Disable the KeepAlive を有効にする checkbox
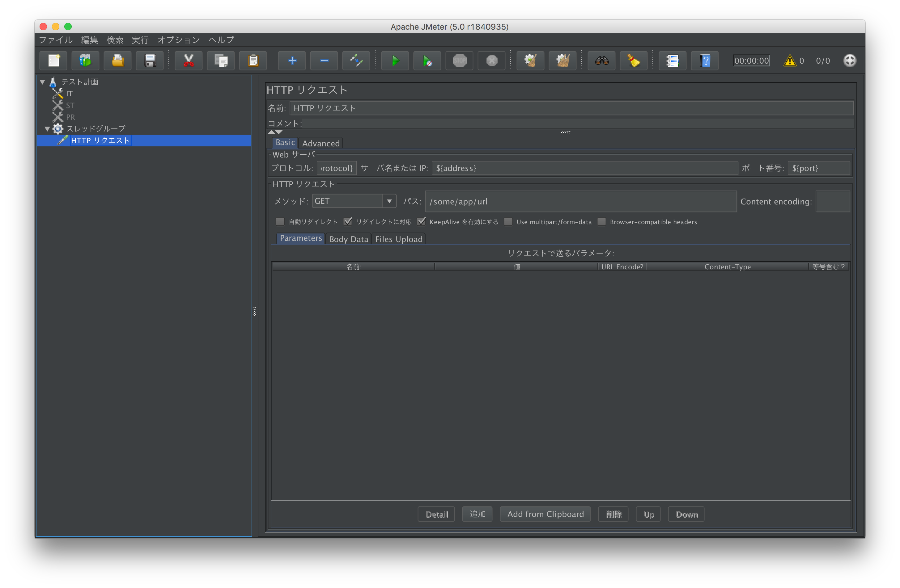Screen dimensions: 900x588 tap(422, 222)
